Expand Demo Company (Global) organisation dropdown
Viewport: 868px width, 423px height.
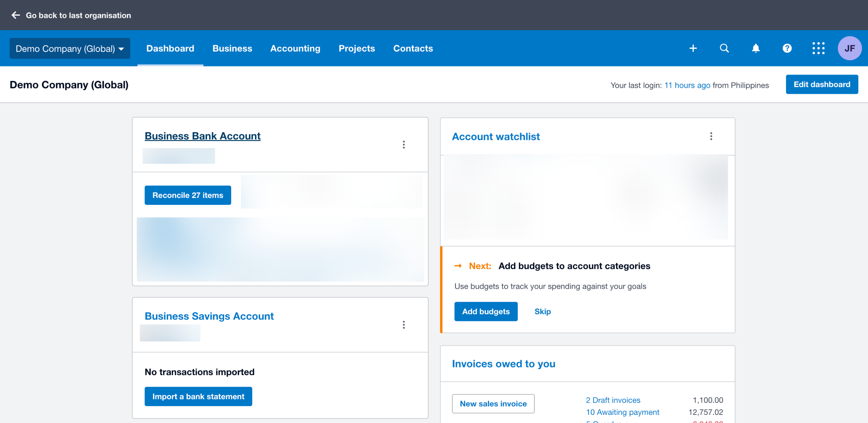click(70, 48)
